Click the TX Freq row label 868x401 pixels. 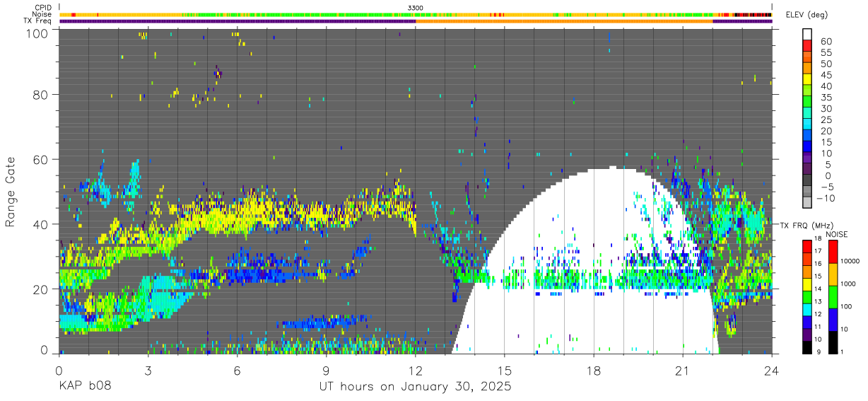point(37,21)
